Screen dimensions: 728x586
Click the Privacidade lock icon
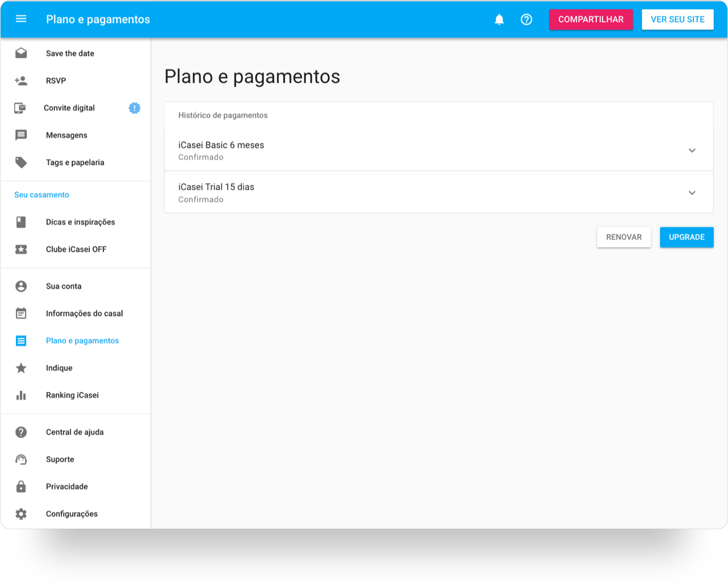click(21, 487)
